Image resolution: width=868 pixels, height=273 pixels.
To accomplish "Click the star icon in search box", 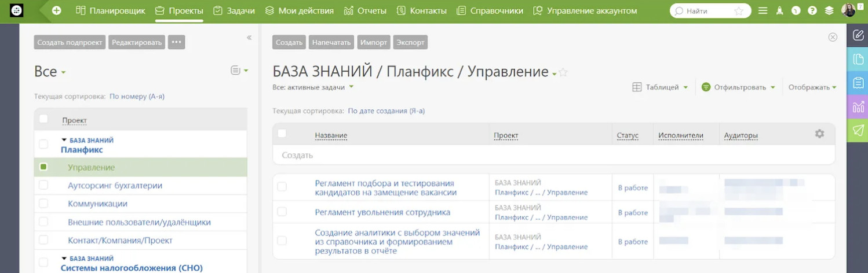I will click(x=738, y=11).
